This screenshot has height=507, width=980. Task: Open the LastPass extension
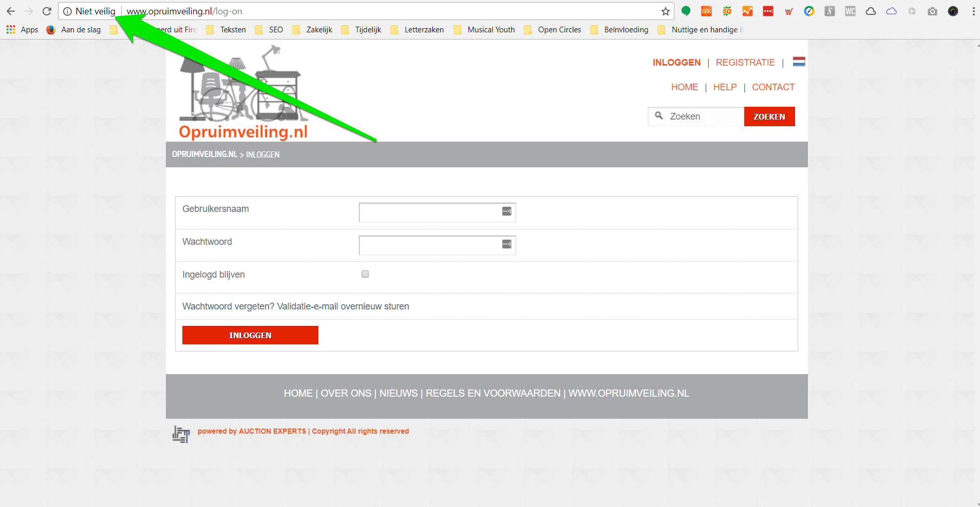pyautogui.click(x=768, y=11)
